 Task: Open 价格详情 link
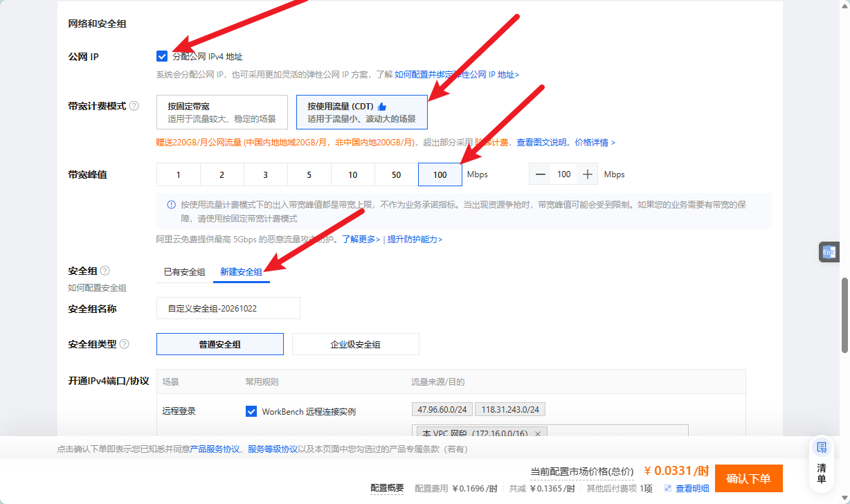(x=595, y=142)
